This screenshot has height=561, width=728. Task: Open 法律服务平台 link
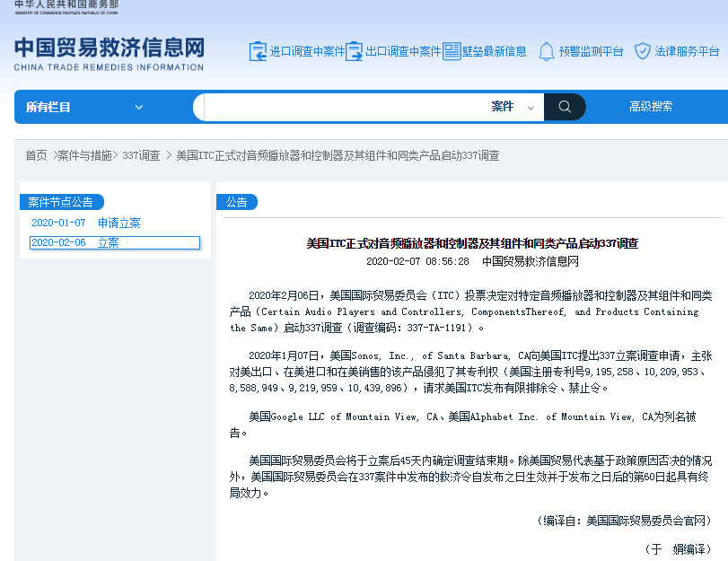point(687,51)
